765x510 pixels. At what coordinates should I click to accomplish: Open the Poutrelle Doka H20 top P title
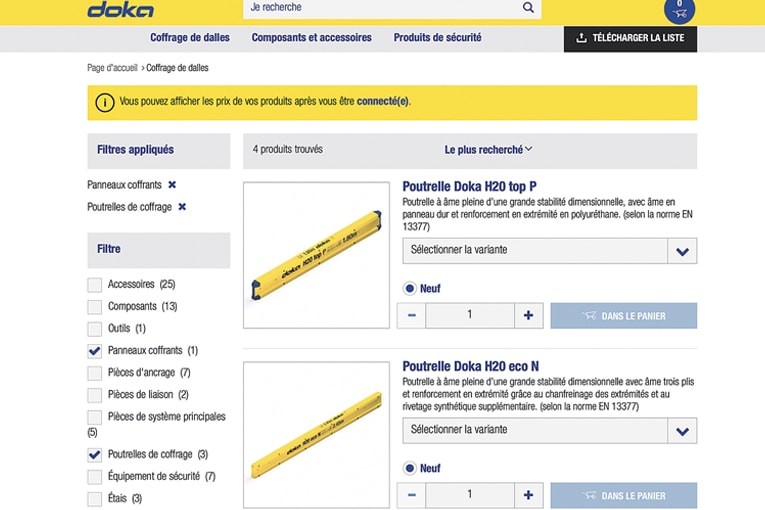click(469, 186)
